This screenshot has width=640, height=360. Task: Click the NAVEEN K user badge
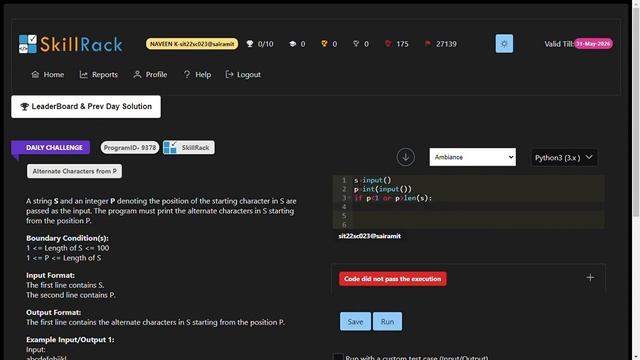(x=192, y=44)
